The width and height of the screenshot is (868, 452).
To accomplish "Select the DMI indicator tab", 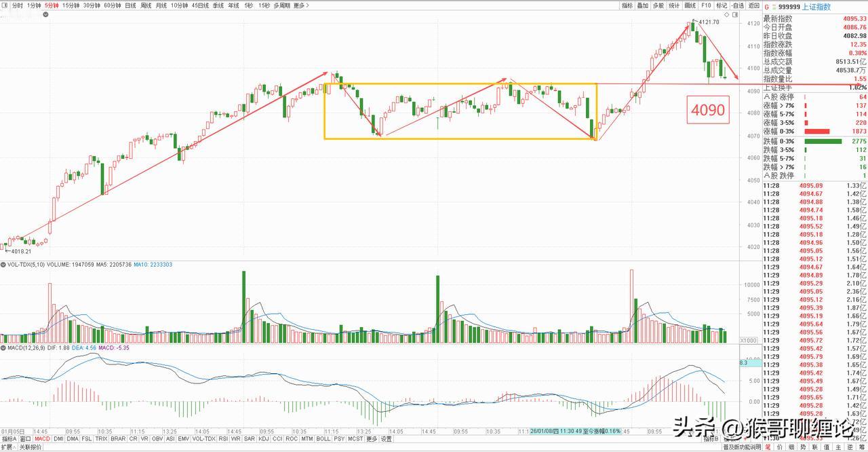I will point(59,439).
